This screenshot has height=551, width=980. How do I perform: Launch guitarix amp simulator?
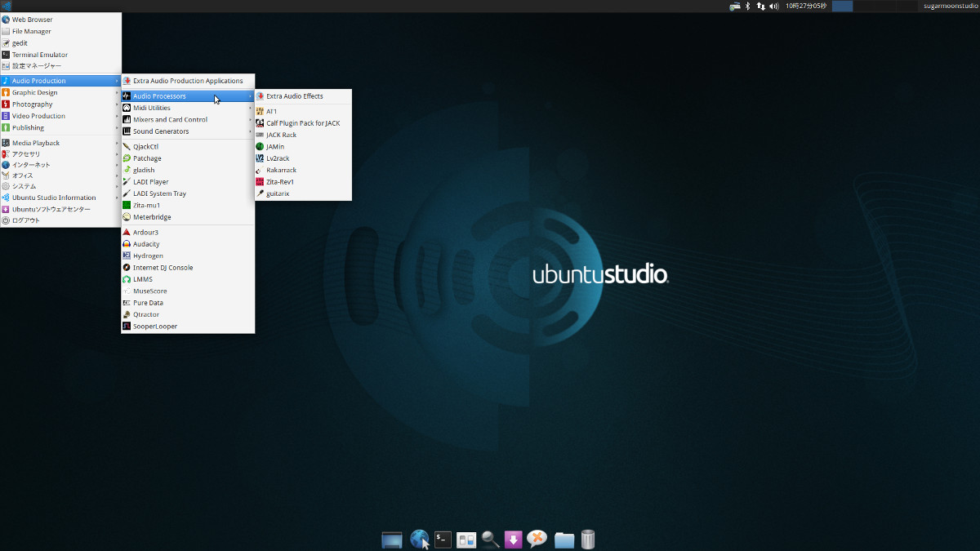pos(303,193)
